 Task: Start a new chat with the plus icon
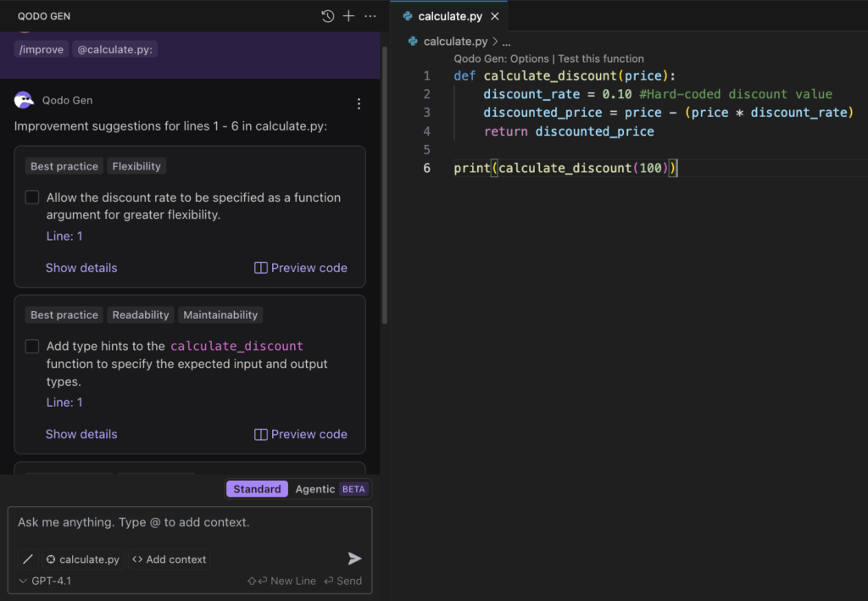350,15
